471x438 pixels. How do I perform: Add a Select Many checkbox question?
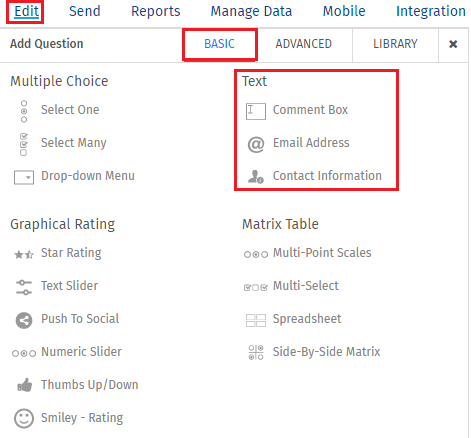click(74, 143)
